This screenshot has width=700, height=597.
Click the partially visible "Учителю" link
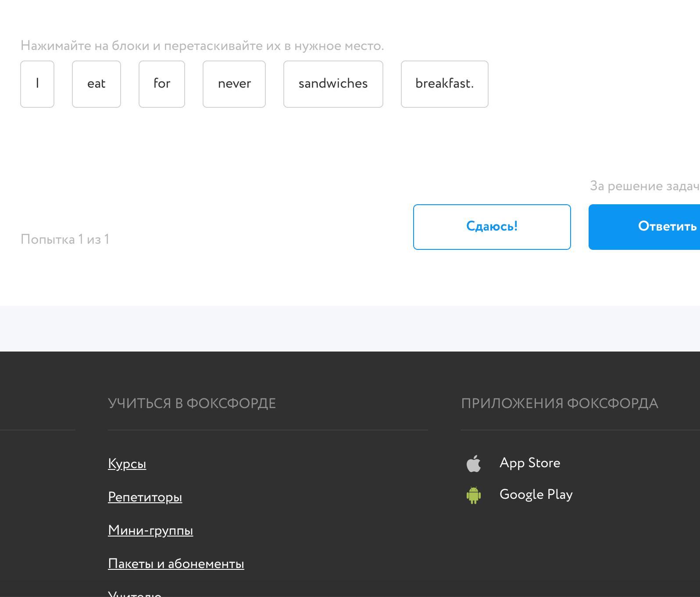(x=135, y=593)
